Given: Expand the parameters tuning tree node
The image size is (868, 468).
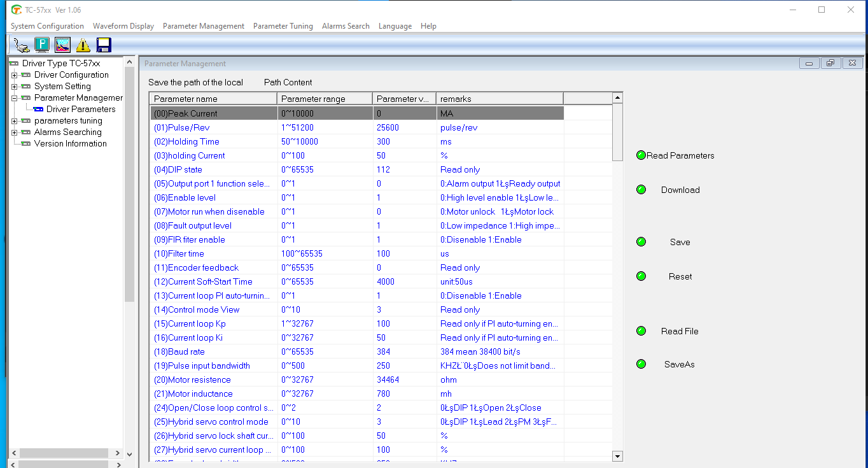Looking at the screenshot, I should point(14,120).
